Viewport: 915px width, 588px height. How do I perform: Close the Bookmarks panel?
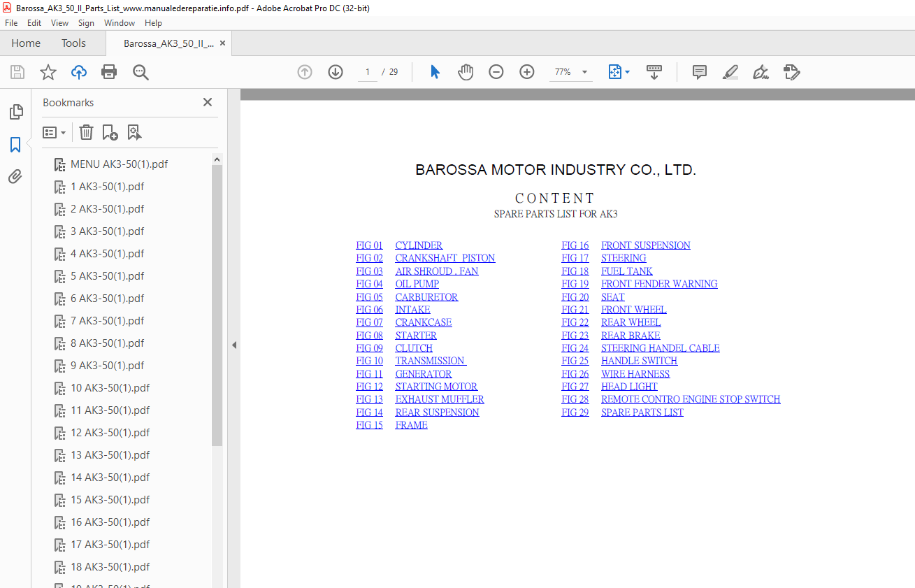tap(208, 102)
